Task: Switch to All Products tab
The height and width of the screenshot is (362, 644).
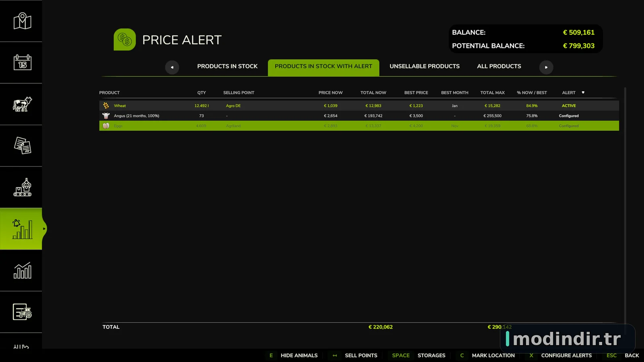Action: pyautogui.click(x=499, y=66)
